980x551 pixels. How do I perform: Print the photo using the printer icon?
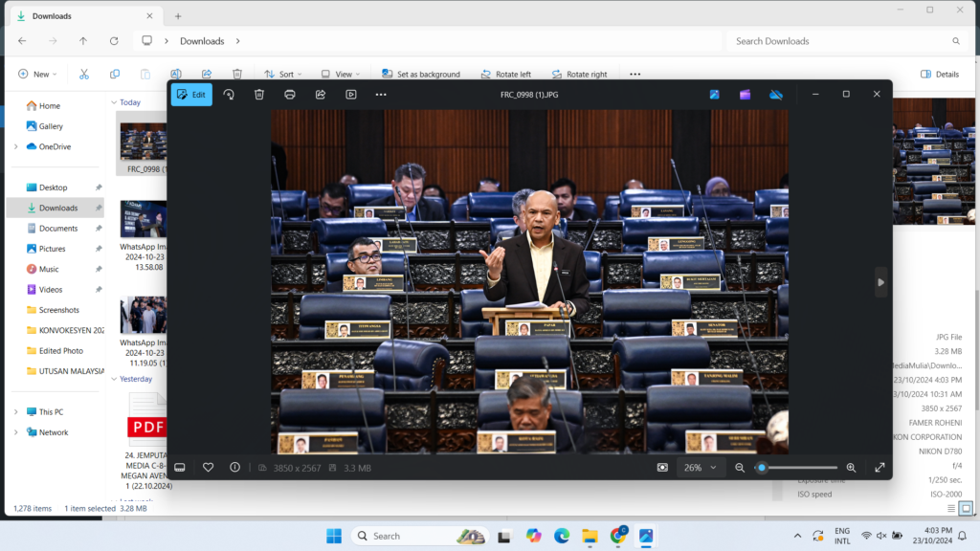click(290, 95)
